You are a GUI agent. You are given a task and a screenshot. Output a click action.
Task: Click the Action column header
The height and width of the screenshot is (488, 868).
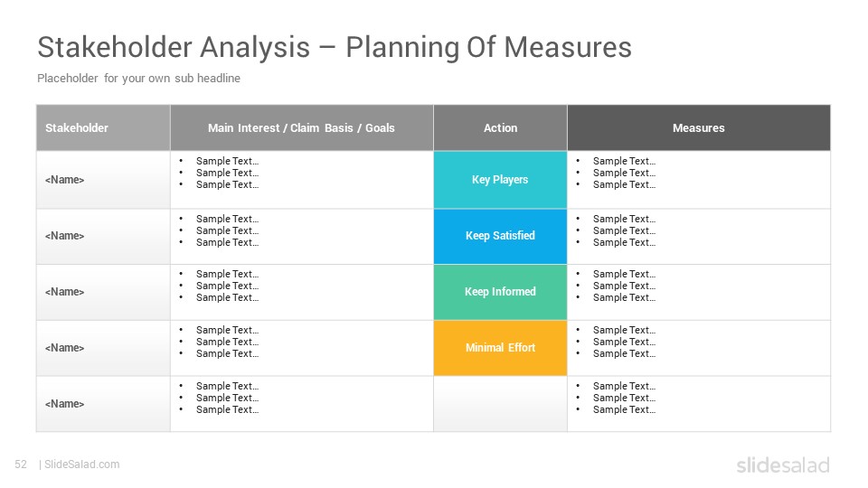click(500, 127)
